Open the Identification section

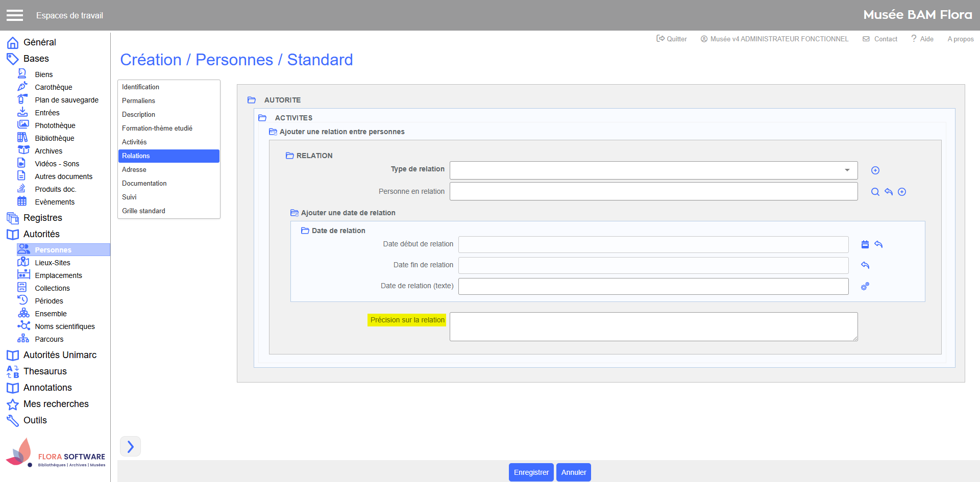tap(141, 87)
